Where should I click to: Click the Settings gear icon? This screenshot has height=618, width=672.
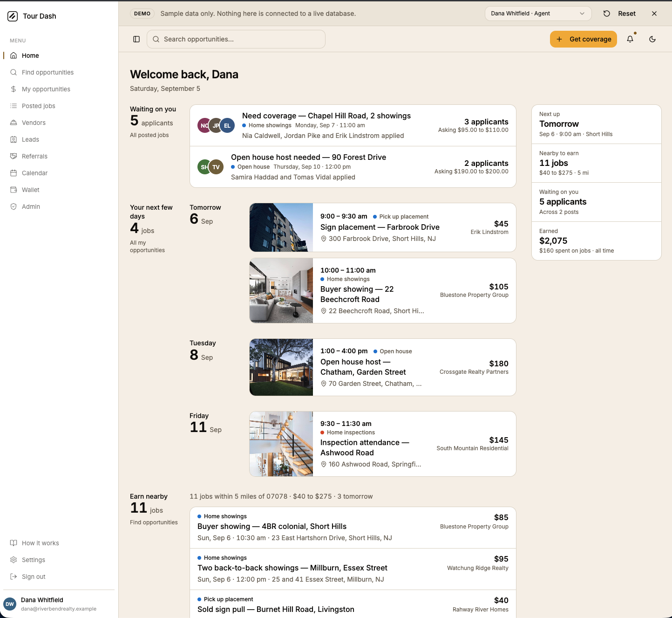click(14, 560)
